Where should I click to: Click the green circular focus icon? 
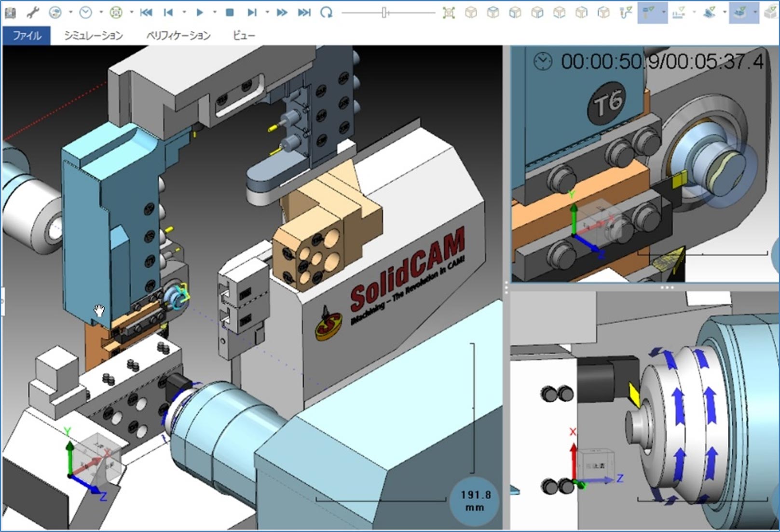pyautogui.click(x=116, y=13)
